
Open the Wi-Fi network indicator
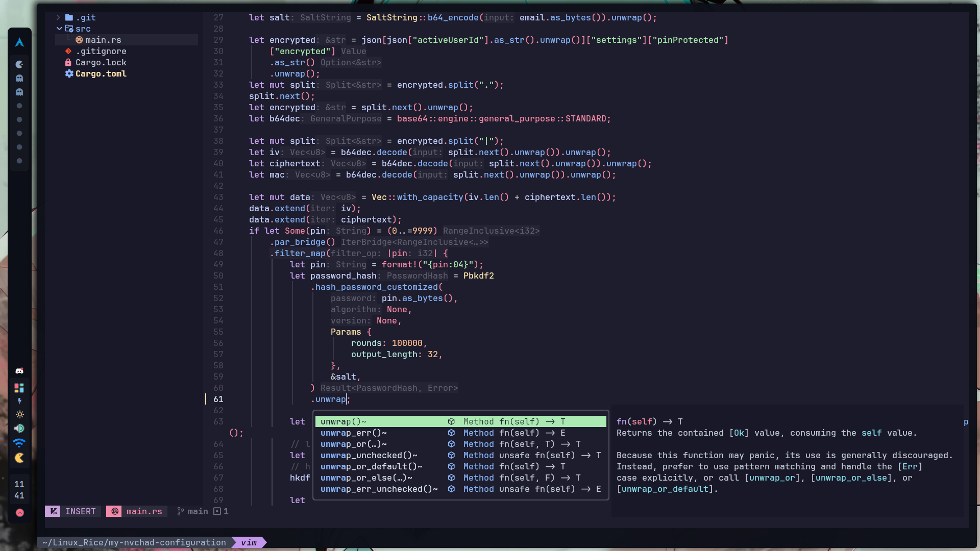click(19, 442)
